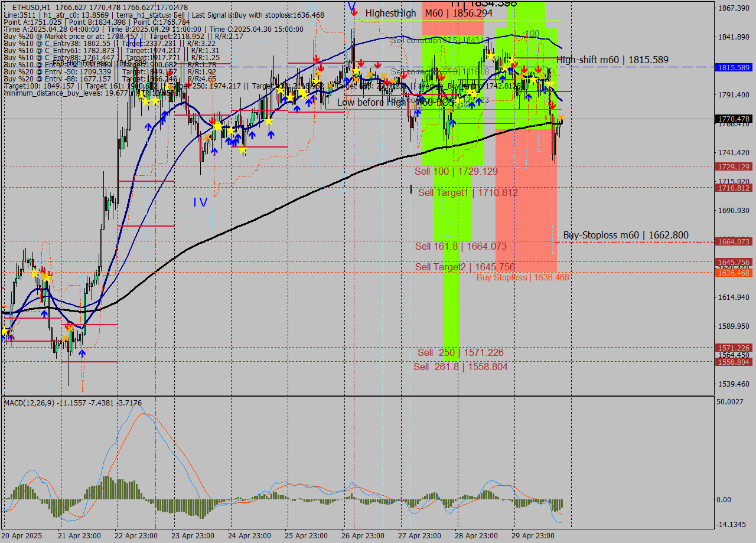Click the orange 1636.468 price tag on axis
Image resolution: width=756 pixels, height=543 pixels.
734,273
